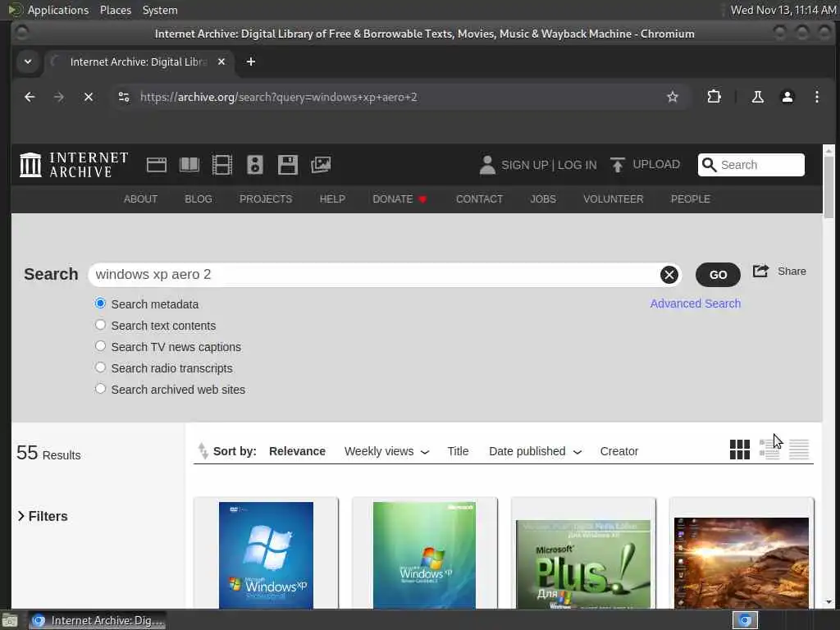The width and height of the screenshot is (840, 630).
Task: Open the DONATE nav item
Action: point(399,199)
